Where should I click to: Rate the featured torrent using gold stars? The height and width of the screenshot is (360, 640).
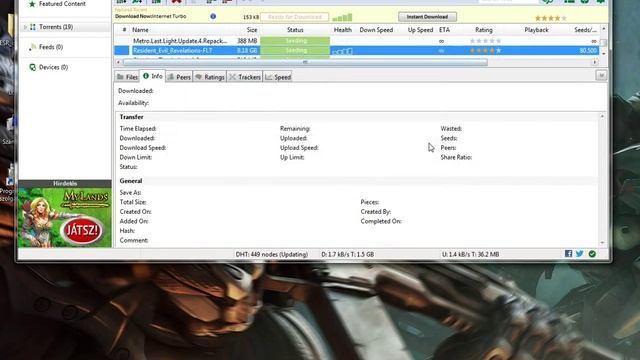(x=551, y=18)
